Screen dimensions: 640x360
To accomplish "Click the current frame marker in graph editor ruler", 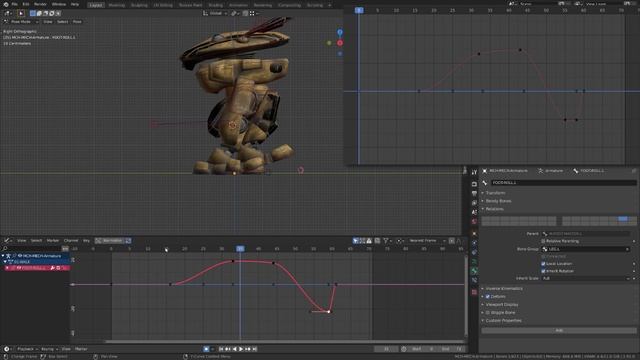I will [x=240, y=249].
